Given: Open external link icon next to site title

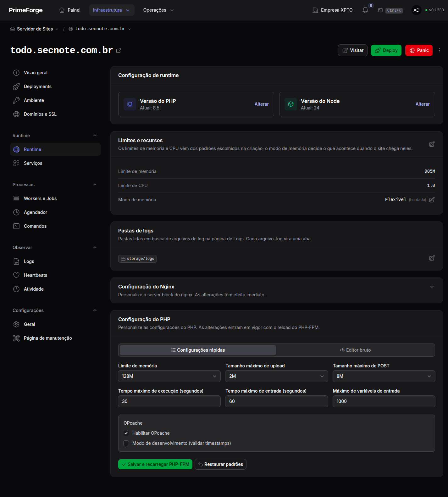Looking at the screenshot, I should click(x=119, y=51).
